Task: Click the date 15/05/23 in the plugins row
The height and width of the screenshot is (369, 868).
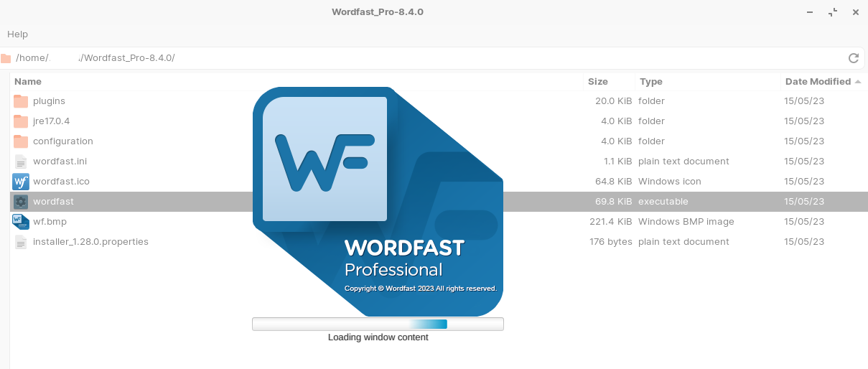Action: pyautogui.click(x=804, y=101)
